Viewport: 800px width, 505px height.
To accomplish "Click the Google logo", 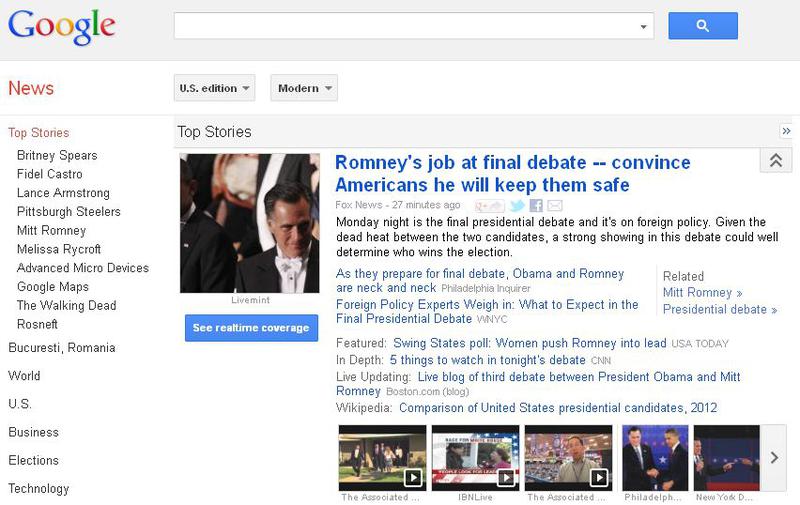I will point(62,27).
